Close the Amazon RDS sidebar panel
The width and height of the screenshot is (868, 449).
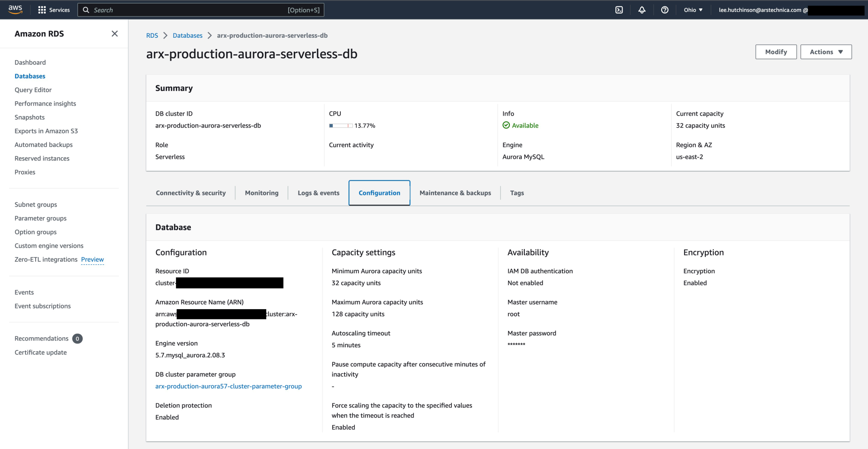(114, 33)
